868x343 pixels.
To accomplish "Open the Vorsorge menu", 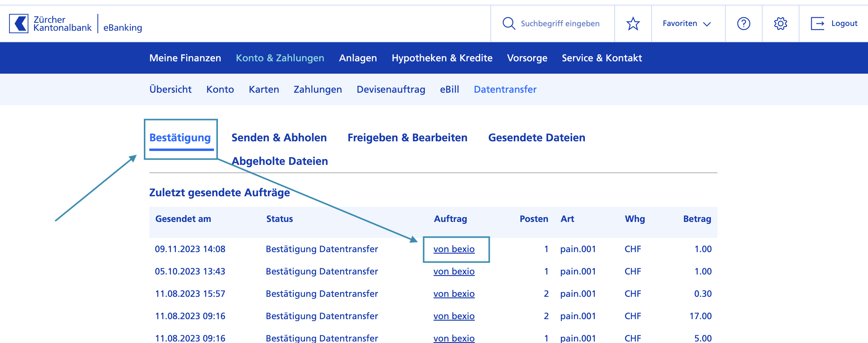I will click(x=527, y=58).
